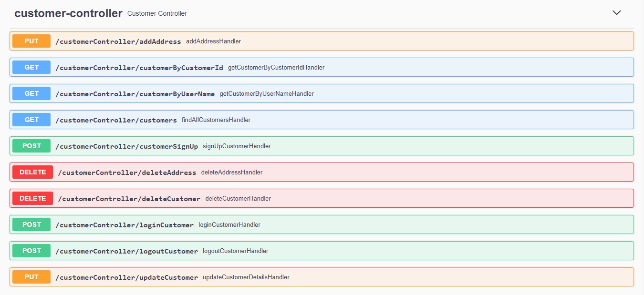Click the POST badge beside customerSignUp
Screen dimensions: 644x295
tap(31, 146)
